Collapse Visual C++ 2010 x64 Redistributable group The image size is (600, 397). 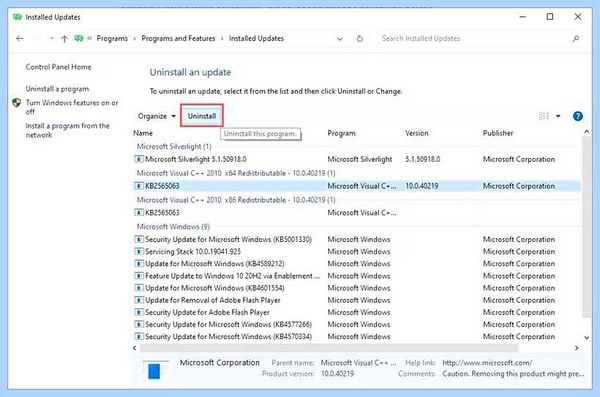236,173
